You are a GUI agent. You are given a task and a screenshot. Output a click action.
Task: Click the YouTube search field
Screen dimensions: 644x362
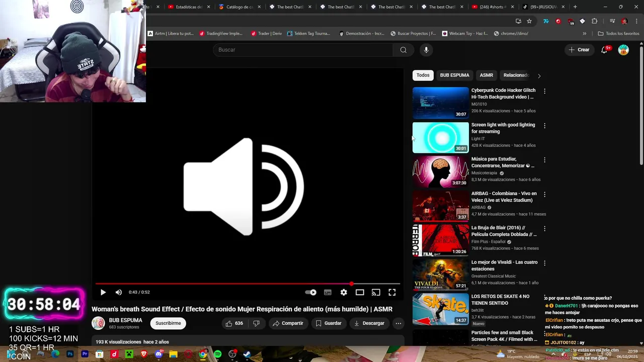click(303, 50)
